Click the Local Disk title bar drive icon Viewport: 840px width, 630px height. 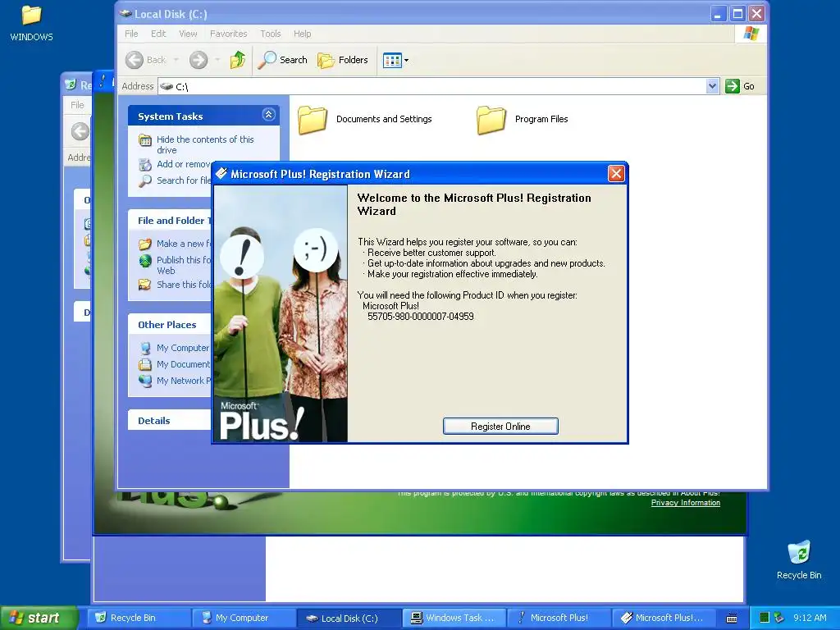126,13
